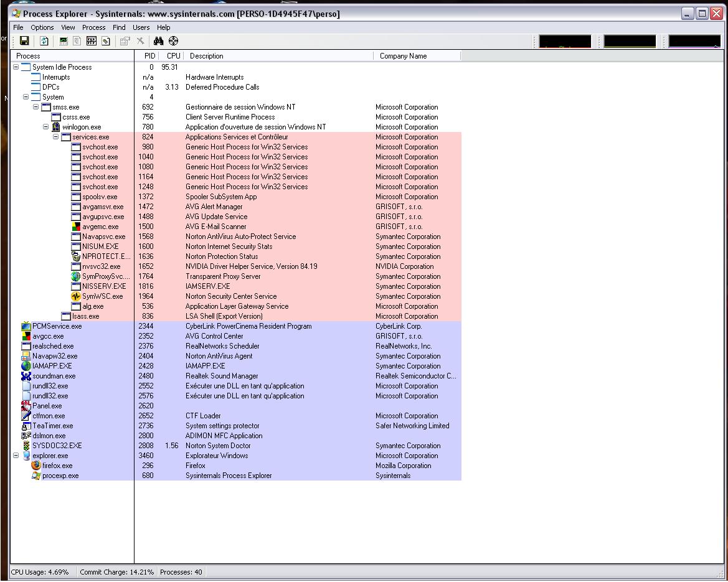Collapse the services.exe tree node
This screenshot has width=728, height=582.
(x=55, y=138)
